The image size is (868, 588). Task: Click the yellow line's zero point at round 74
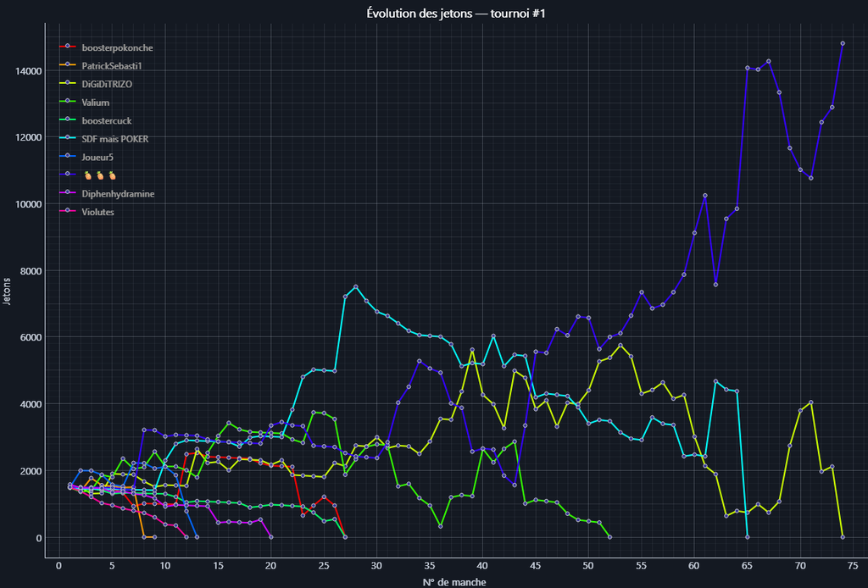(843, 536)
